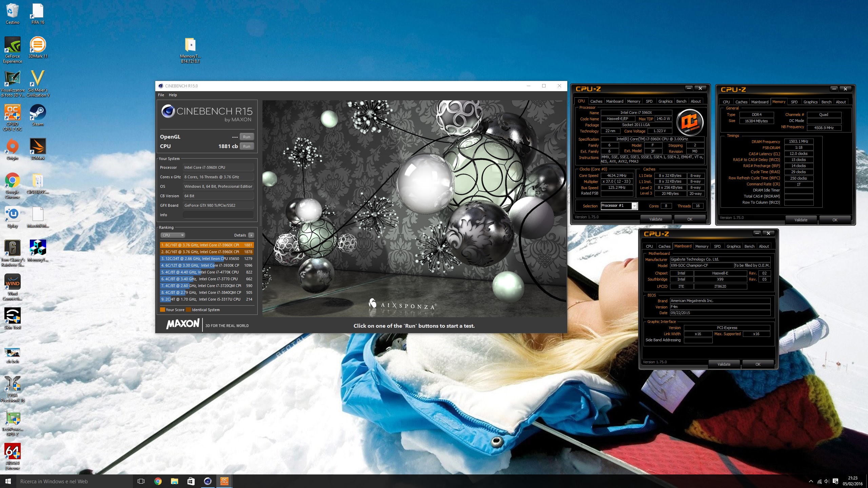Run the OpenGL benchmark test
Screen dimensions: 868x488
(x=246, y=137)
